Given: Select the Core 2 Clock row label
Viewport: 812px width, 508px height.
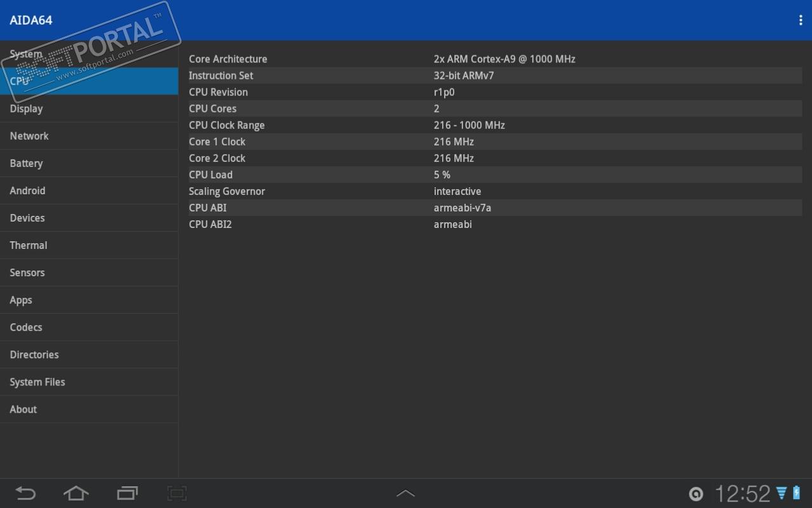Looking at the screenshot, I should click(x=217, y=158).
